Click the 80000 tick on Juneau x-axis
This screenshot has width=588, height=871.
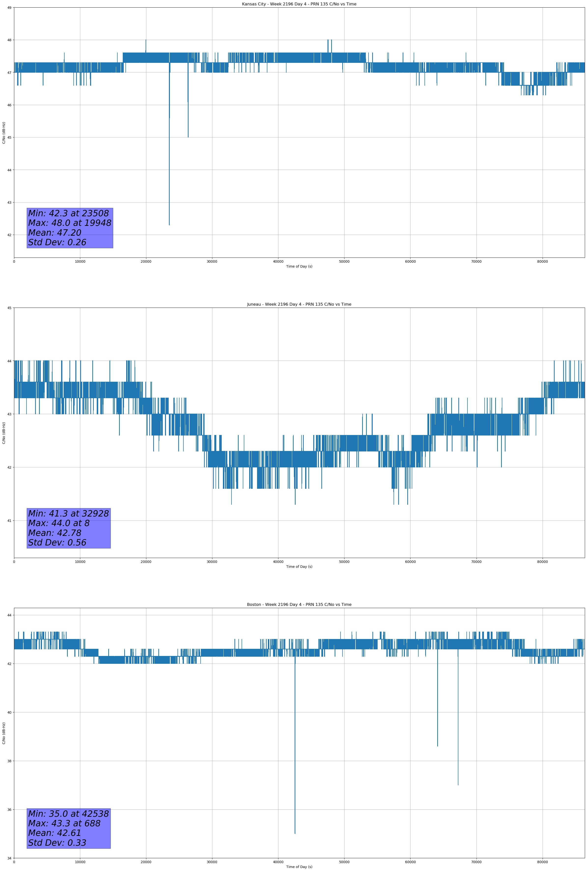(542, 562)
